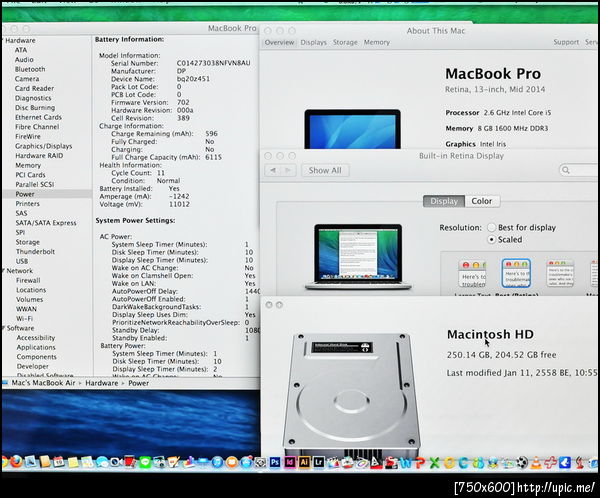Select Bluetooth in the Hardware list
This screenshot has height=498, width=600.
point(30,69)
